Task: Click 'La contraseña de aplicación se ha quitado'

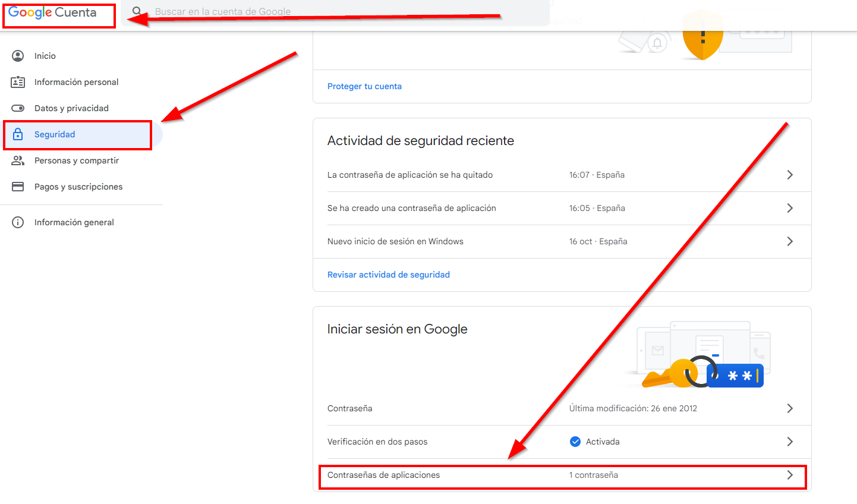Action: coord(410,175)
